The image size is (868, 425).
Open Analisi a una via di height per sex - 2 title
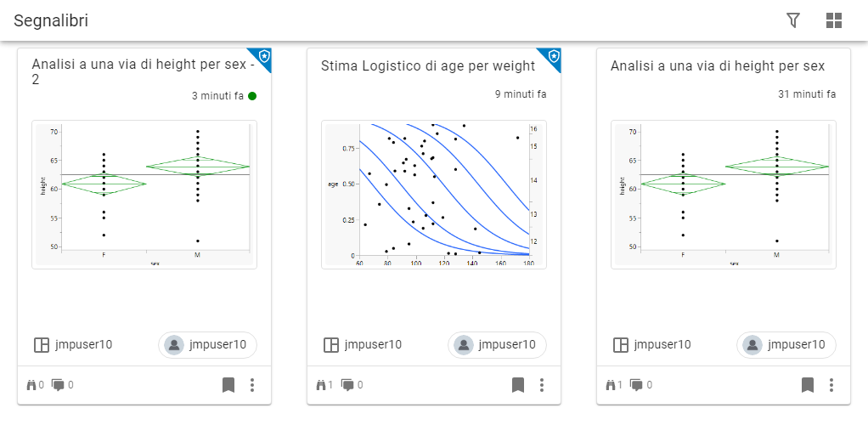pos(143,72)
